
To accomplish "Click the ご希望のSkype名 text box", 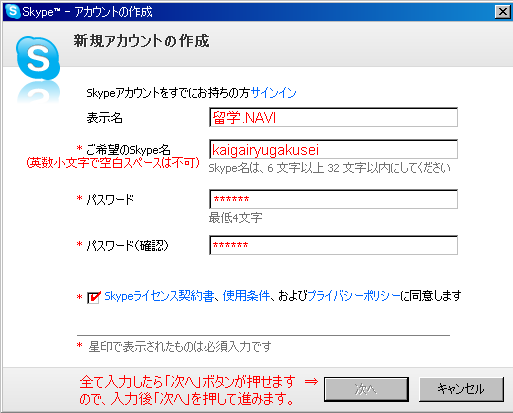I will [x=333, y=149].
